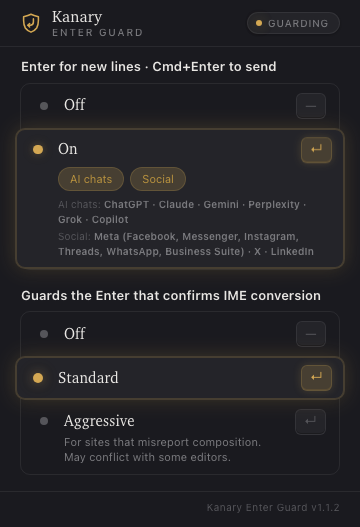Click the Kanary title text in the header

(77, 17)
